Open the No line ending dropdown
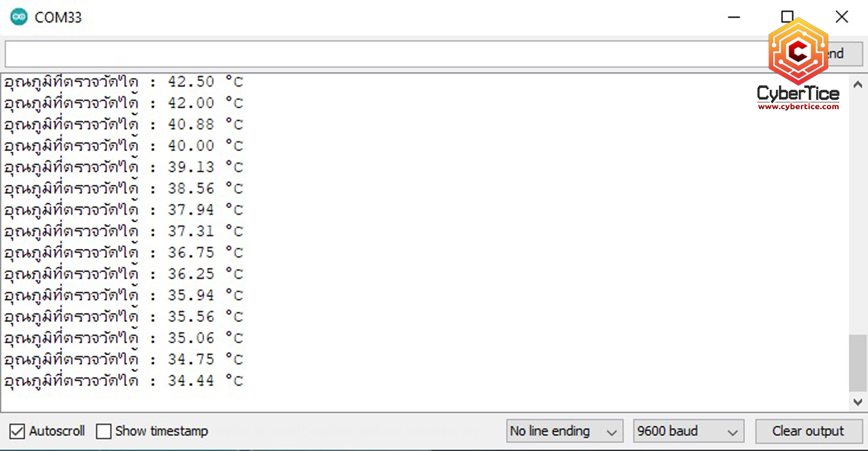 [x=564, y=431]
